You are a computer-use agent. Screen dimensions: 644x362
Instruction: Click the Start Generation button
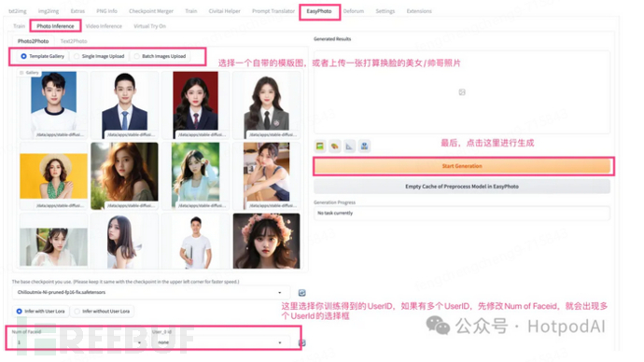click(x=462, y=166)
